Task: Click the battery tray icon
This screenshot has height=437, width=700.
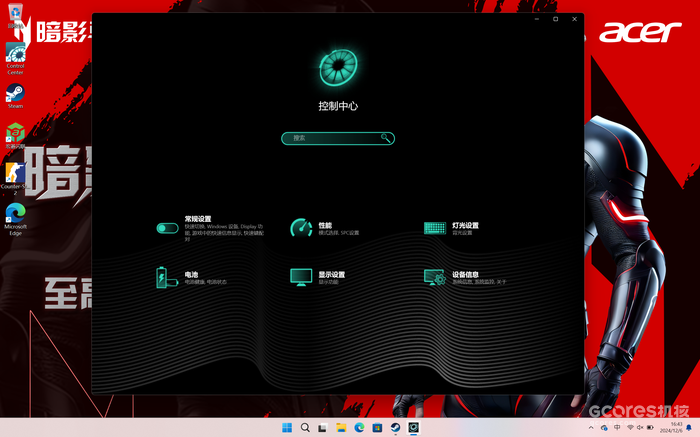Action: point(650,428)
